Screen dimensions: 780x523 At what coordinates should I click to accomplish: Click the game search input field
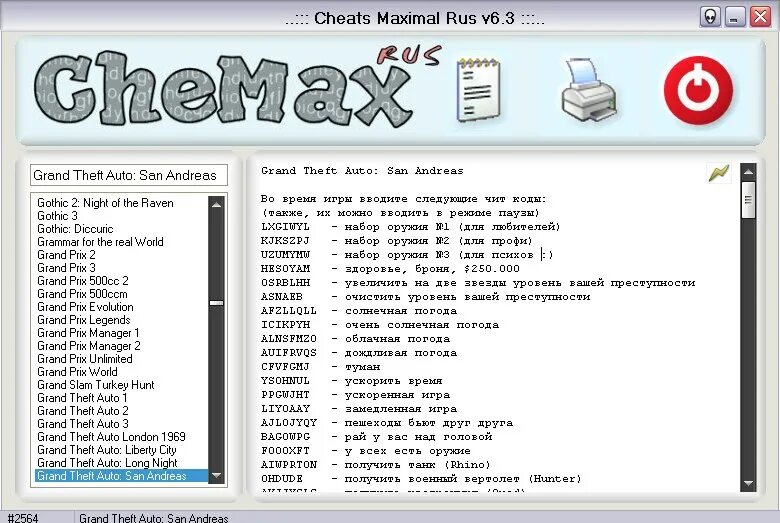point(129,175)
